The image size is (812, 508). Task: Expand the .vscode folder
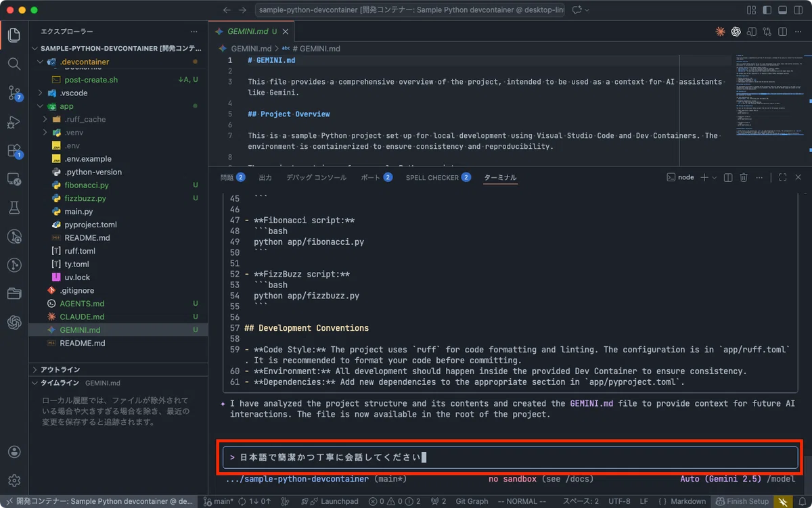(x=118, y=93)
